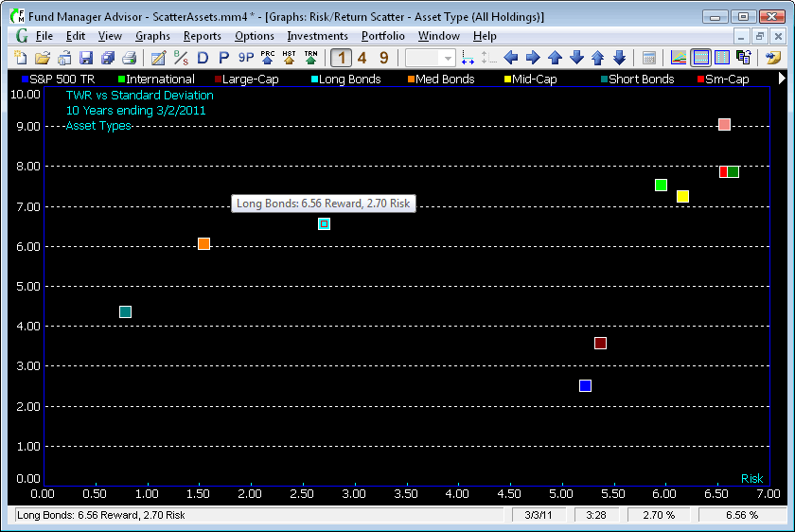Click the Long Bonds legend entry

click(345, 80)
